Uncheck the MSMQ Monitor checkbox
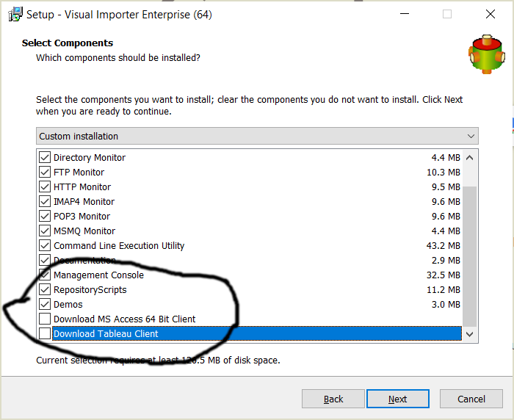514x420 pixels. pos(45,231)
